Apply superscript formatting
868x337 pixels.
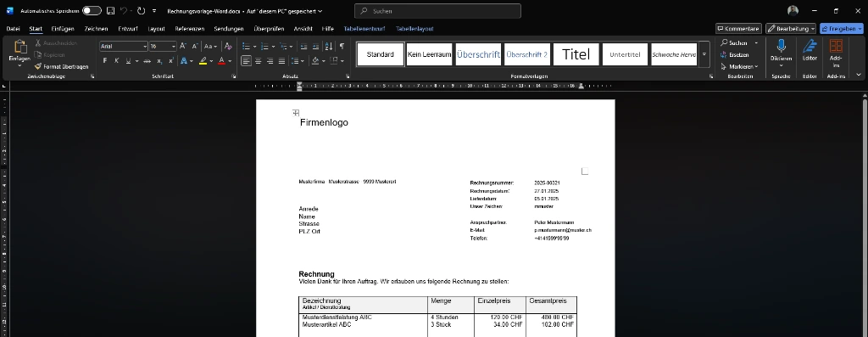pyautogui.click(x=171, y=61)
